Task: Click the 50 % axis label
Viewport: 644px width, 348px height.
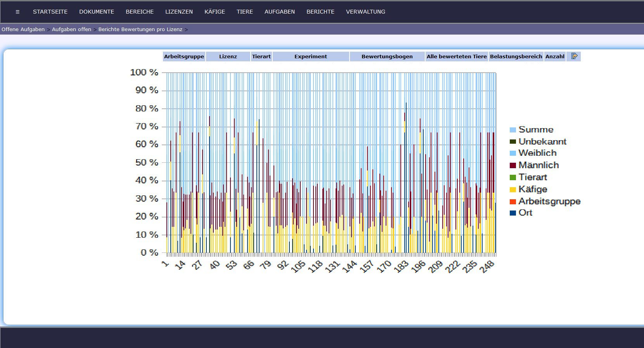Action: [x=147, y=162]
